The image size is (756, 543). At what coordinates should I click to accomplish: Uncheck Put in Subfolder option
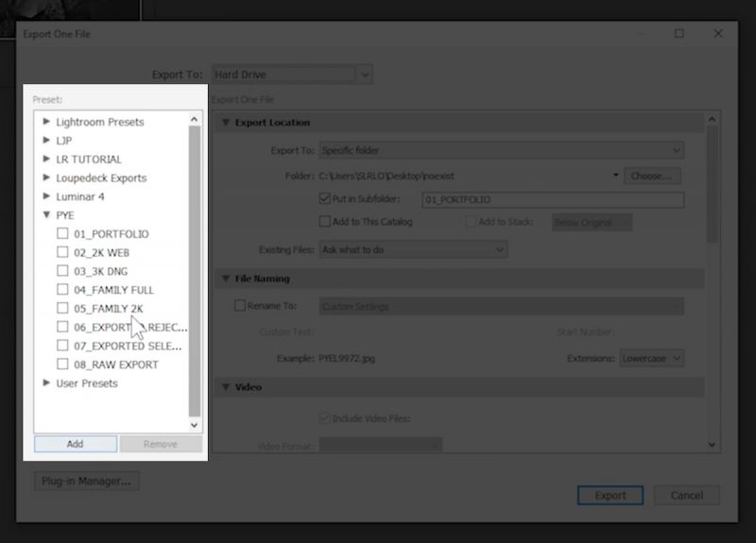click(x=324, y=198)
